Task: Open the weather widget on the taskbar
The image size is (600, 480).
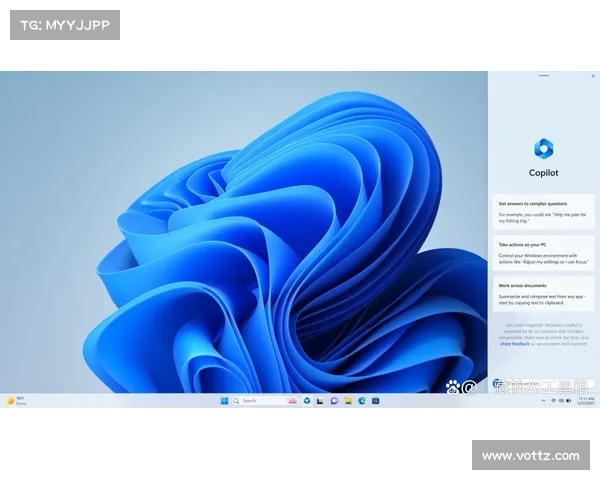Action: [17, 401]
